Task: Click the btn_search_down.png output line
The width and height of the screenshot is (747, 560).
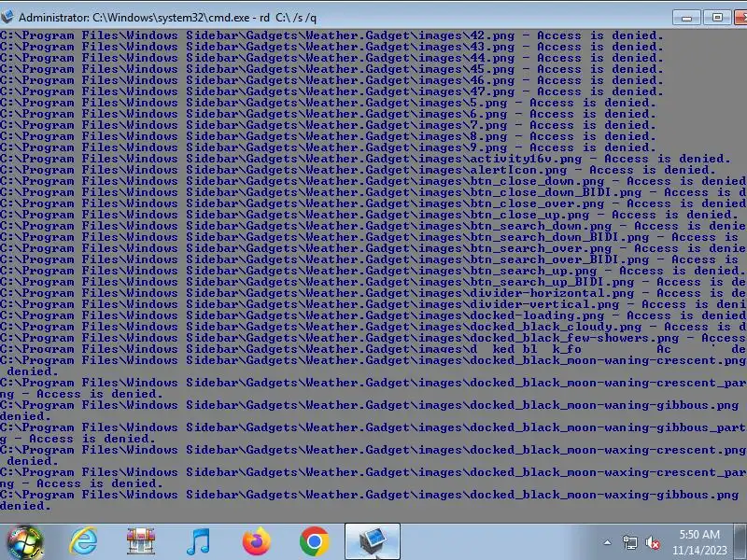Action: coord(373,226)
